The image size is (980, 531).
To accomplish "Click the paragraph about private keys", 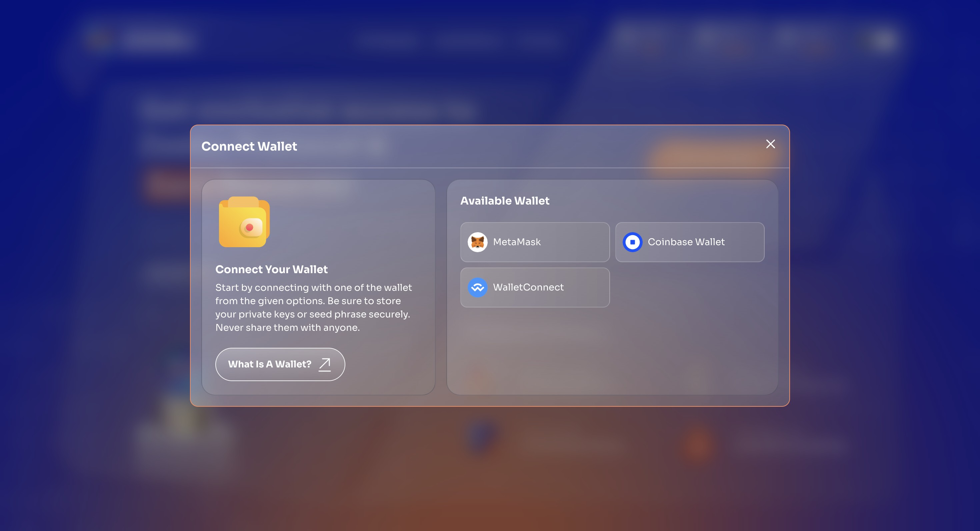I will 313,307.
